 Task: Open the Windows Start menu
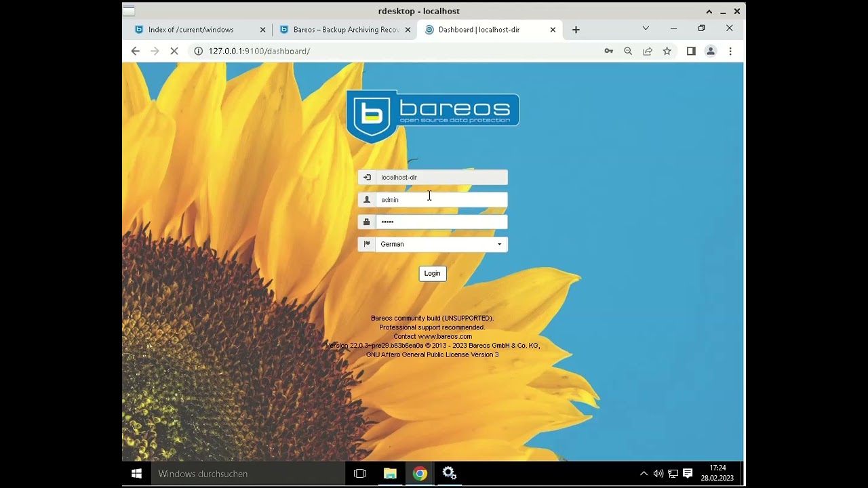pos(136,474)
